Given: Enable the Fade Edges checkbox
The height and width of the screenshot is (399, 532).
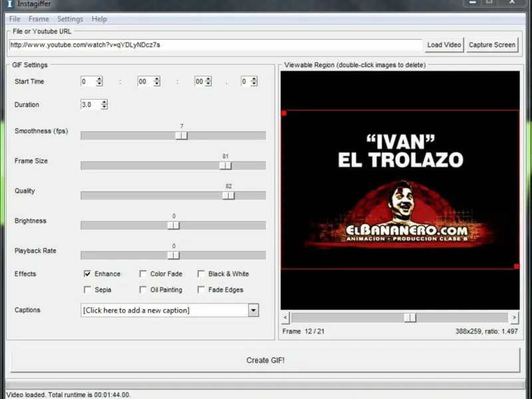Looking at the screenshot, I should 201,290.
